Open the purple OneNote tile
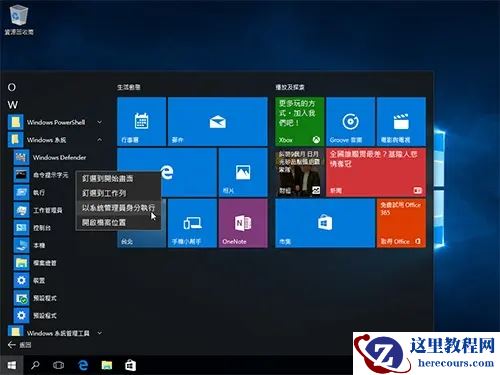 tap(243, 223)
